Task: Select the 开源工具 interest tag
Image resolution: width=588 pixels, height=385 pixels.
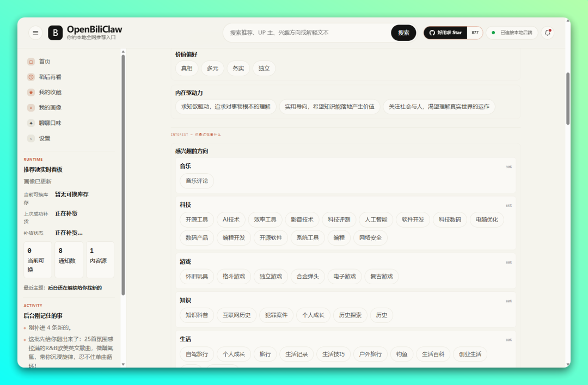Action: pos(197,219)
